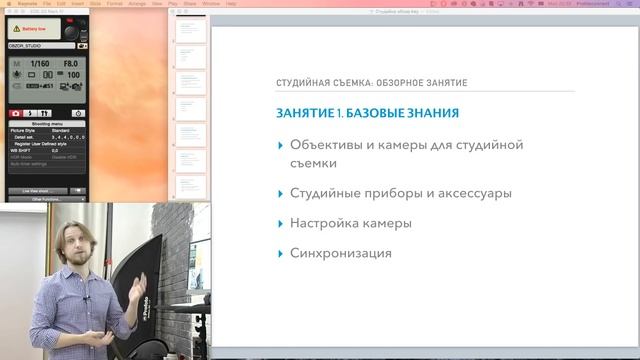Click the M shooting mode indicator
The width and height of the screenshot is (640, 360).
click(17, 64)
